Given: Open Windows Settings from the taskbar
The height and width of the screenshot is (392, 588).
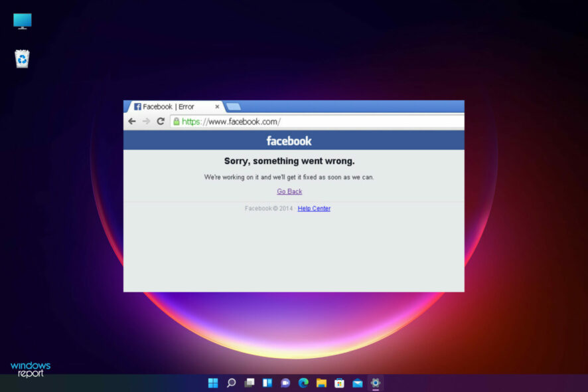Looking at the screenshot, I should click(x=374, y=383).
